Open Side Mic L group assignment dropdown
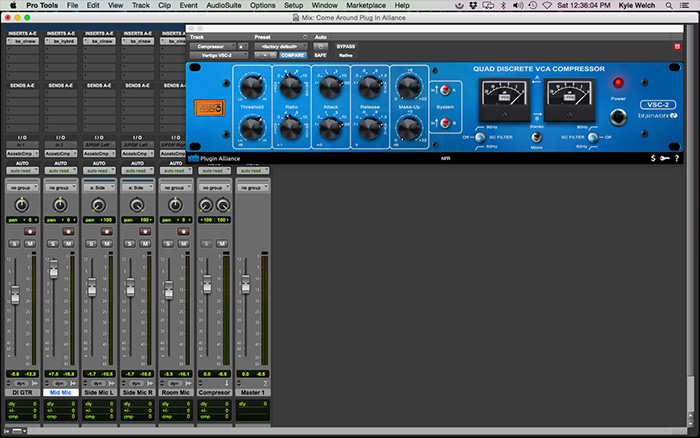 (99, 188)
